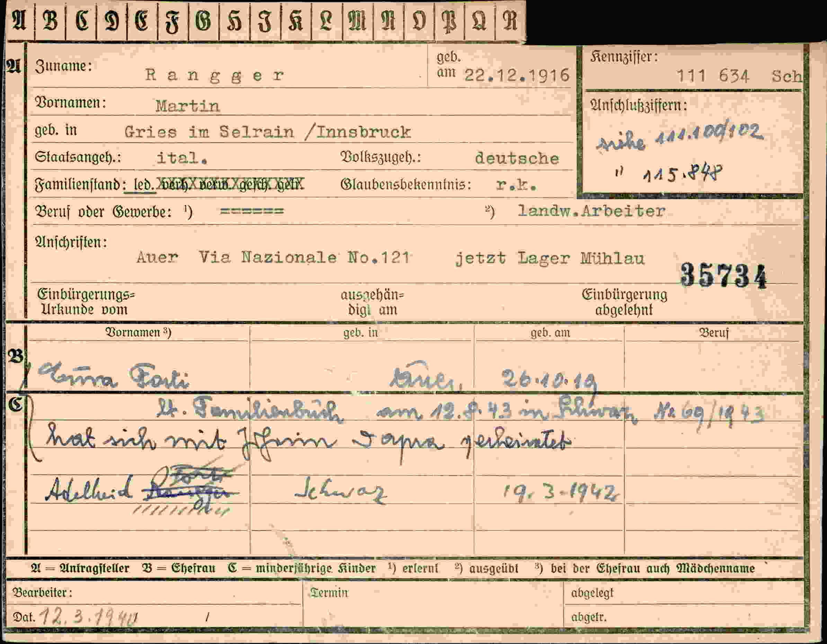The height and width of the screenshot is (644, 827).
Task: Select the Fraktur letter R index tab
Action: (510, 21)
